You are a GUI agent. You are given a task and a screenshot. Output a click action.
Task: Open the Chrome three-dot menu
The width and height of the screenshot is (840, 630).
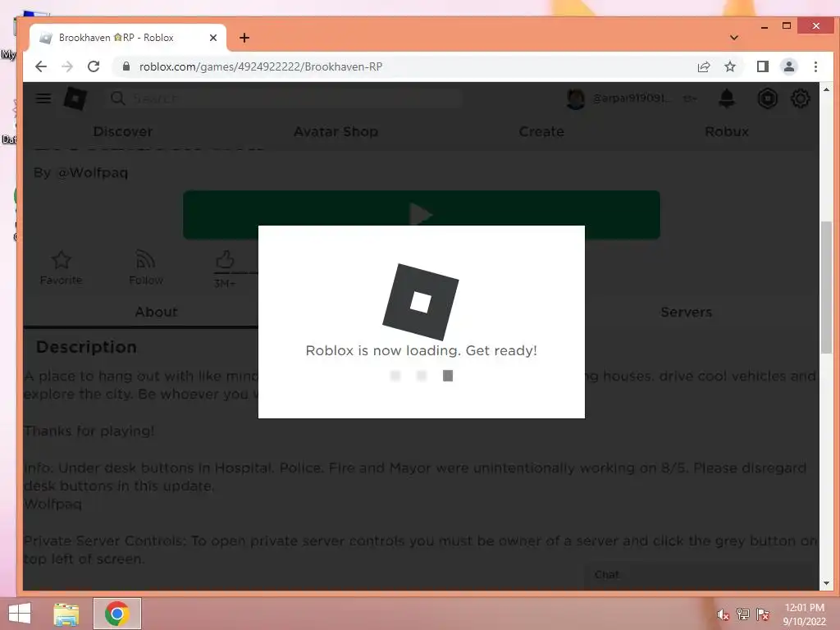click(x=815, y=66)
